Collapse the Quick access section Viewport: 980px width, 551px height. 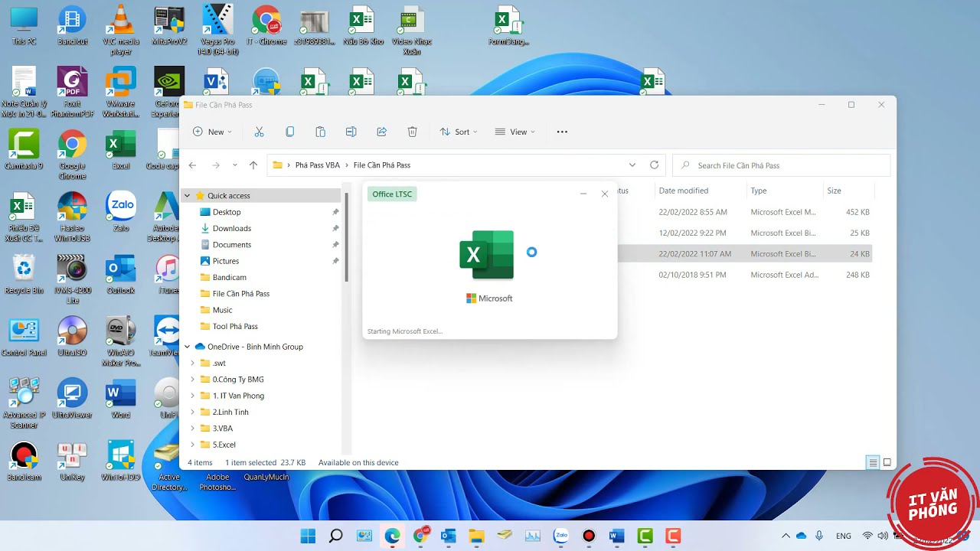[187, 195]
